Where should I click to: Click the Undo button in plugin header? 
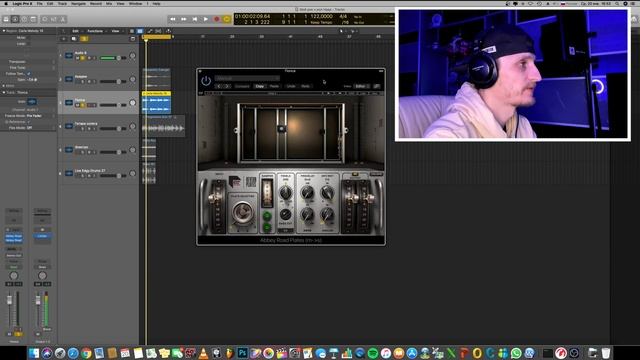point(291,87)
